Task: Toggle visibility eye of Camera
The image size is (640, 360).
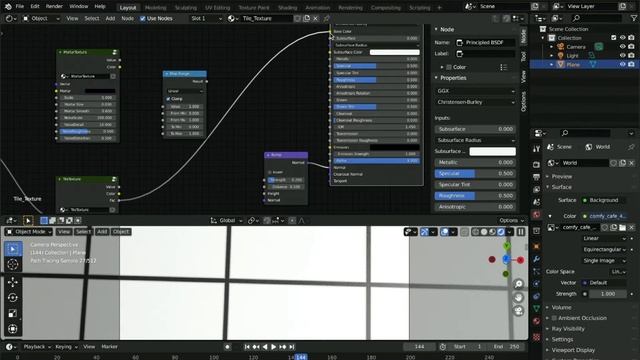Action: [x=622, y=47]
